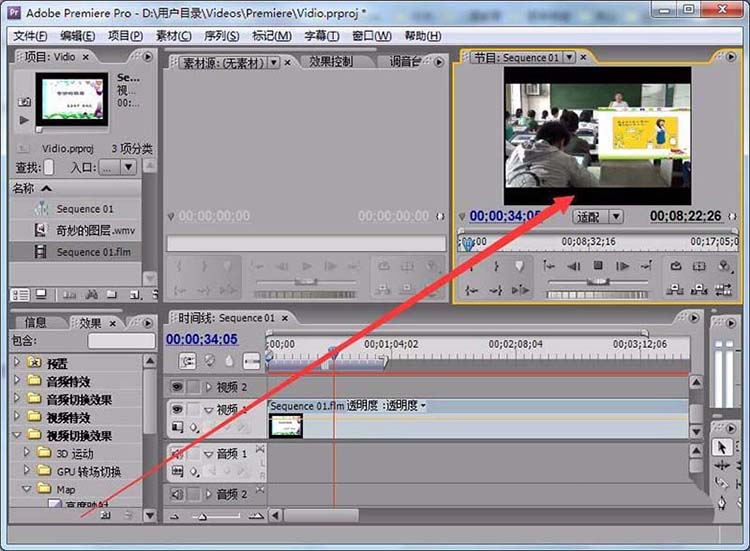Expand the 预置 presets folder
Image resolution: width=750 pixels, height=551 pixels.
click(17, 362)
